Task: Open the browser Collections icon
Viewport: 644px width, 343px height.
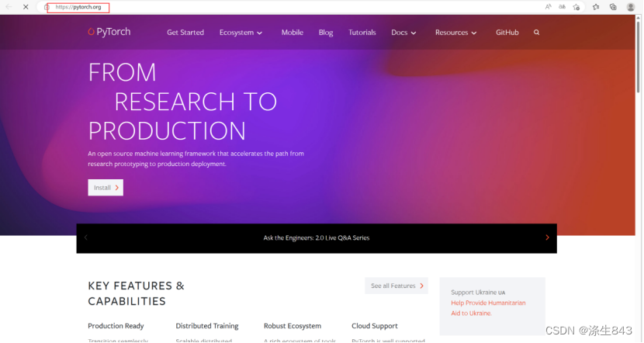Action: click(x=613, y=7)
